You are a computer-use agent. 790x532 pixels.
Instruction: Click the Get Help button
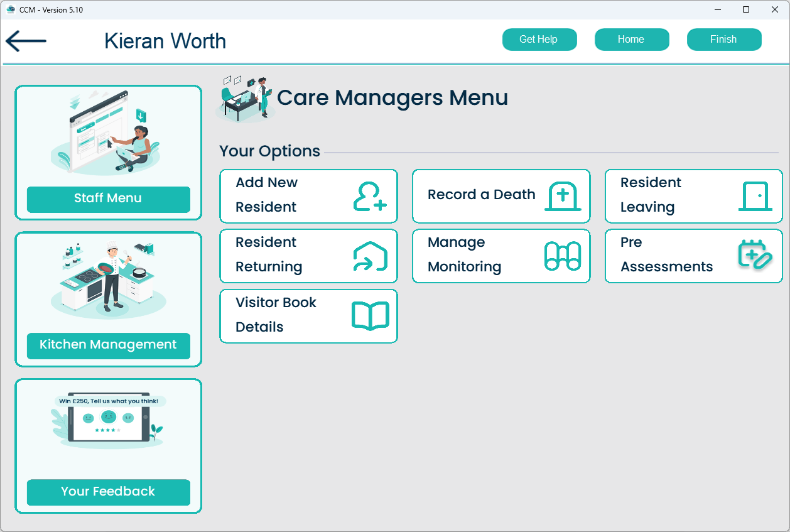[539, 40]
